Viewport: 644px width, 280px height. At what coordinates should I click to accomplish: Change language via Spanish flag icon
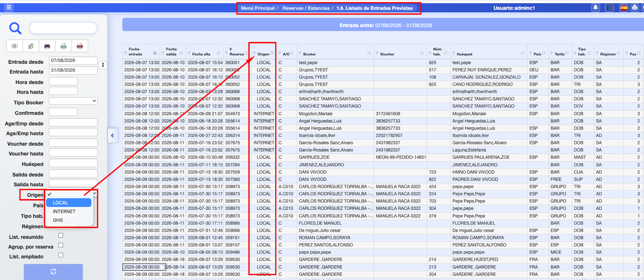pyautogui.click(x=624, y=8)
